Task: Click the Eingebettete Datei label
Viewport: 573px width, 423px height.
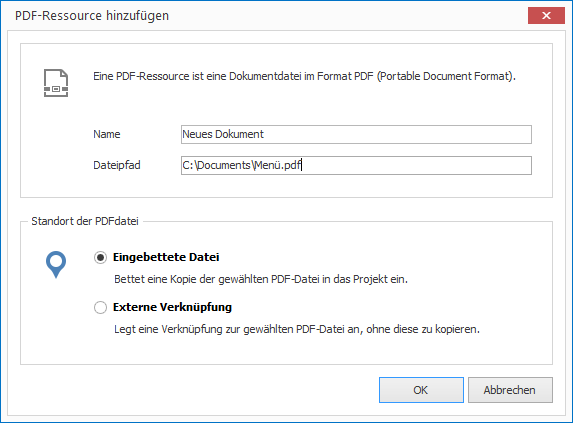Action: (x=166, y=257)
